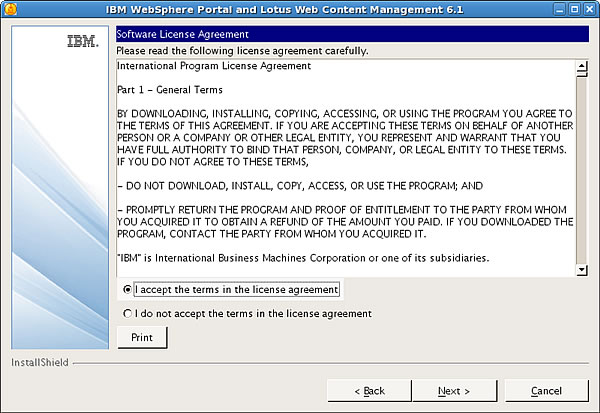The width and height of the screenshot is (600, 413).
Task: Click "International Program License Agreement" line
Action: point(214,66)
